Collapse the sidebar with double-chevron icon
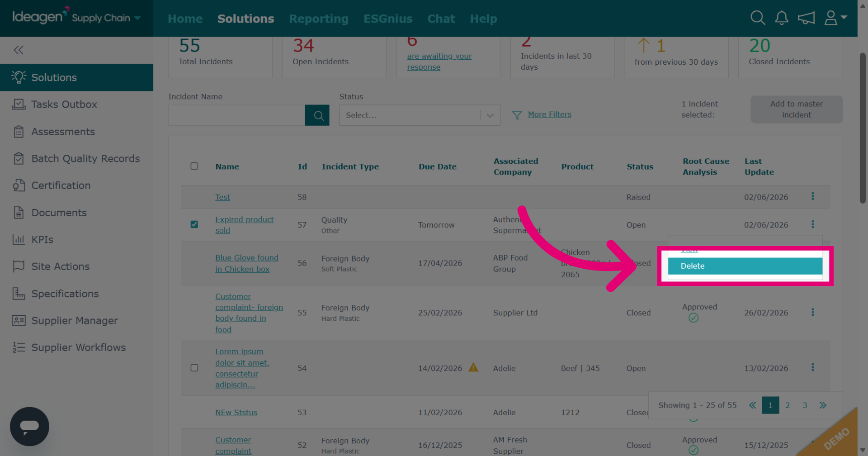This screenshot has width=868, height=456. 19,50
